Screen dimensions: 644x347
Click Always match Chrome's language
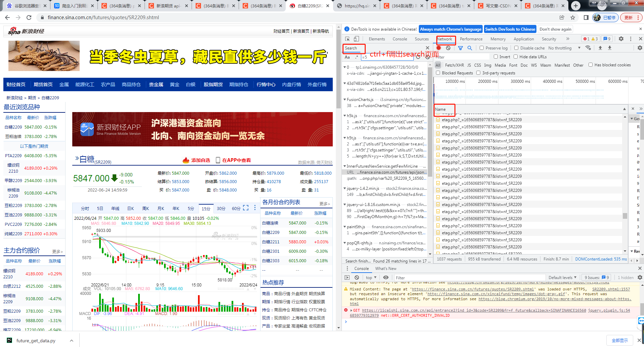[x=451, y=29]
